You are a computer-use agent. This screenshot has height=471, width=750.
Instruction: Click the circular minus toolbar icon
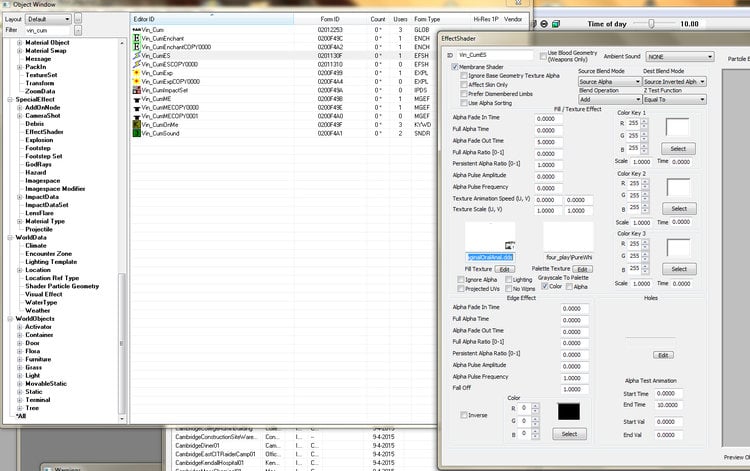pyautogui.click(x=544, y=24)
